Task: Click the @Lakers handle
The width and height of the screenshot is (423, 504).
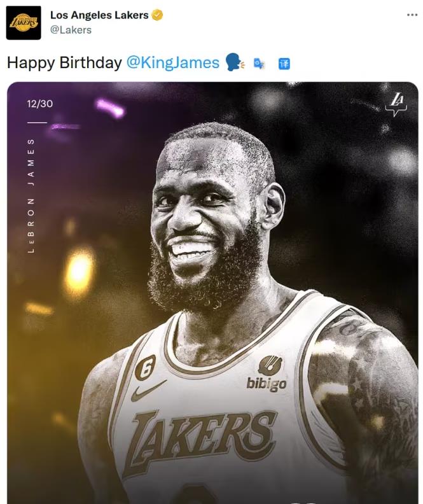Action: click(71, 30)
